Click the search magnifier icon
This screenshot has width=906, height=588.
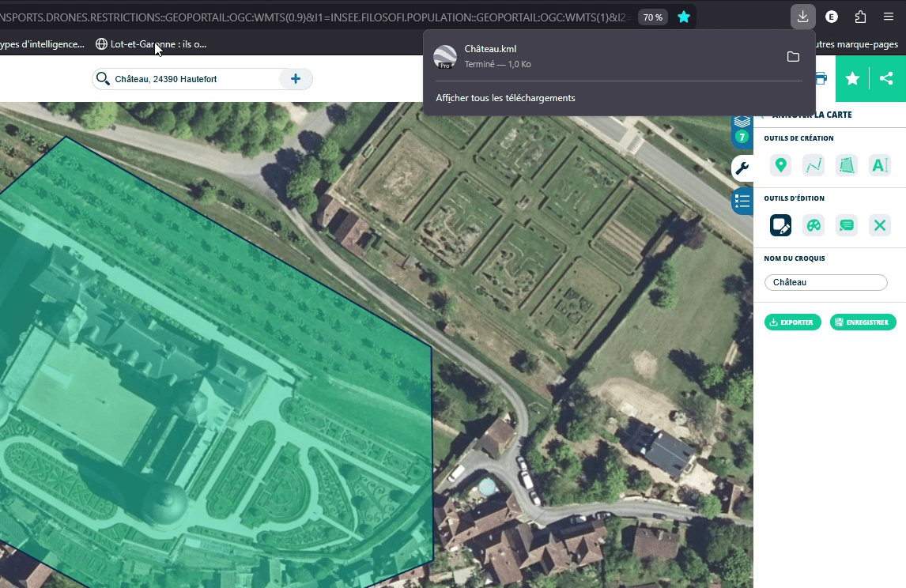point(103,78)
